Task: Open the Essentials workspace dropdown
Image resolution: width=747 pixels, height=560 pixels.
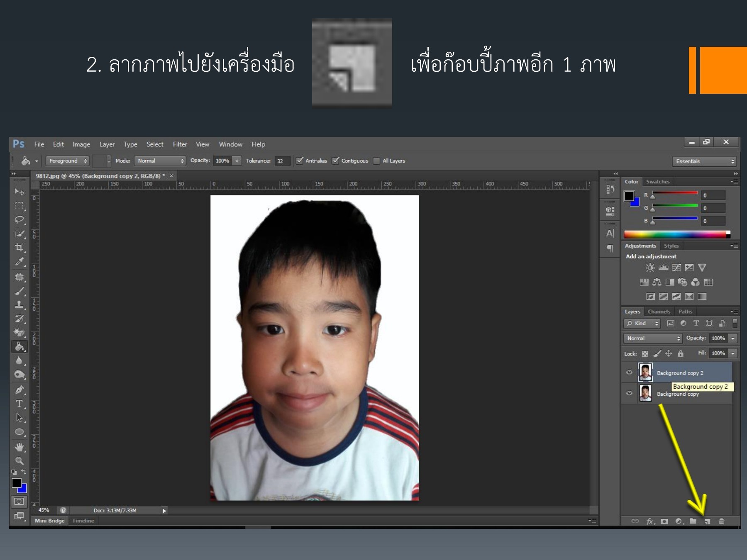Action: tap(705, 161)
